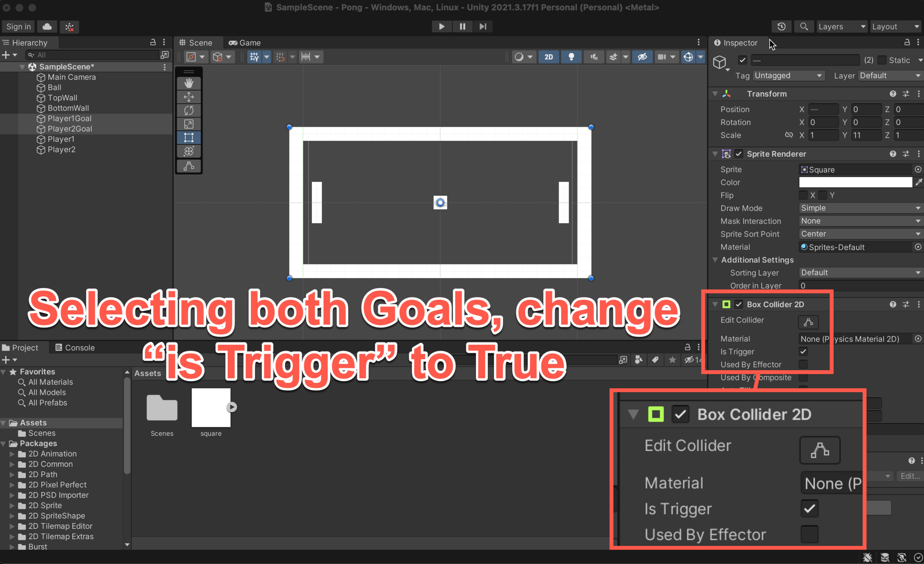This screenshot has width=924, height=564.
Task: Toggle the 2D view mode button
Action: click(548, 57)
